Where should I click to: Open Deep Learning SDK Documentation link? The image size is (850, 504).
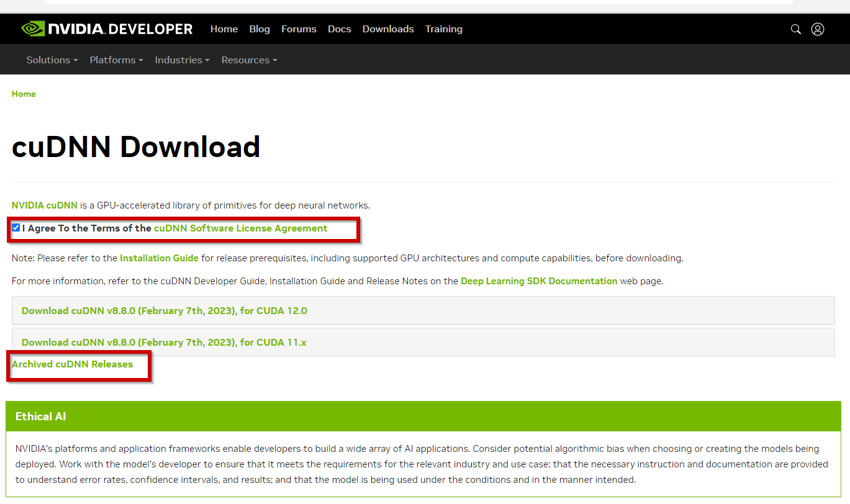click(x=539, y=281)
